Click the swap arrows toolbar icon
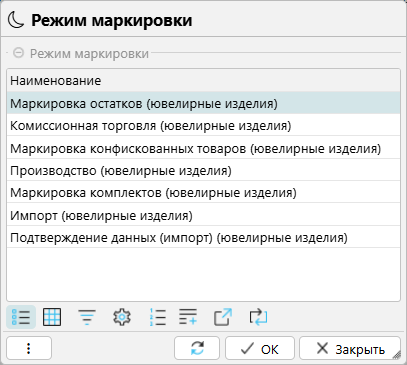The image size is (407, 365). 258,317
